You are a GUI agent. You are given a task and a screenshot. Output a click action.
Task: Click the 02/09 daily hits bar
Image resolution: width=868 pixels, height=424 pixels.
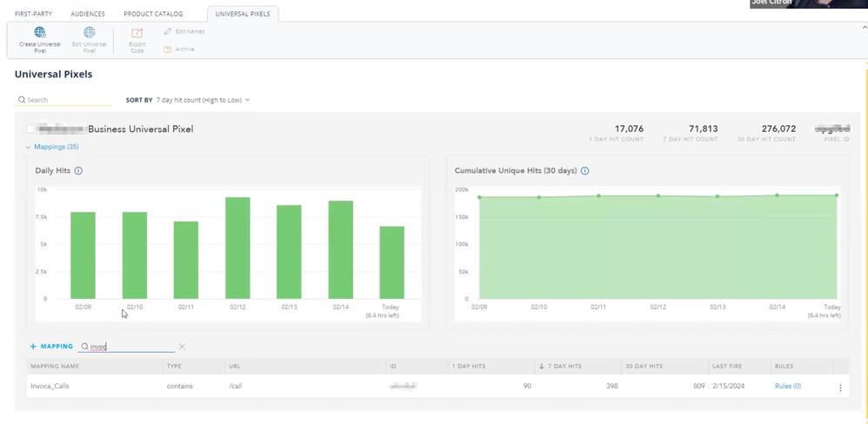(83, 255)
